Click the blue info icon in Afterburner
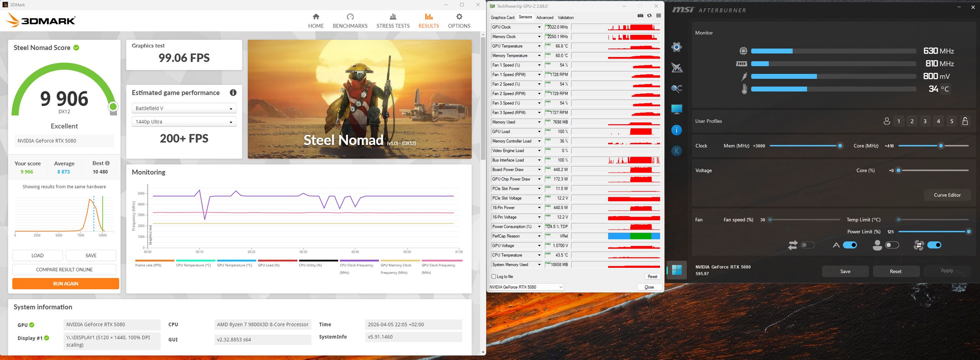This screenshot has width=980, height=360. [677, 130]
